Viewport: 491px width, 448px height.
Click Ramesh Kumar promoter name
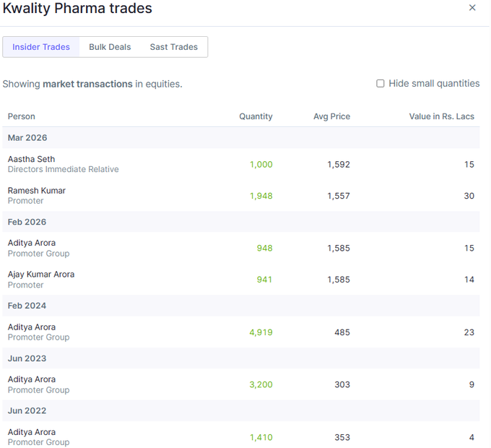point(37,191)
